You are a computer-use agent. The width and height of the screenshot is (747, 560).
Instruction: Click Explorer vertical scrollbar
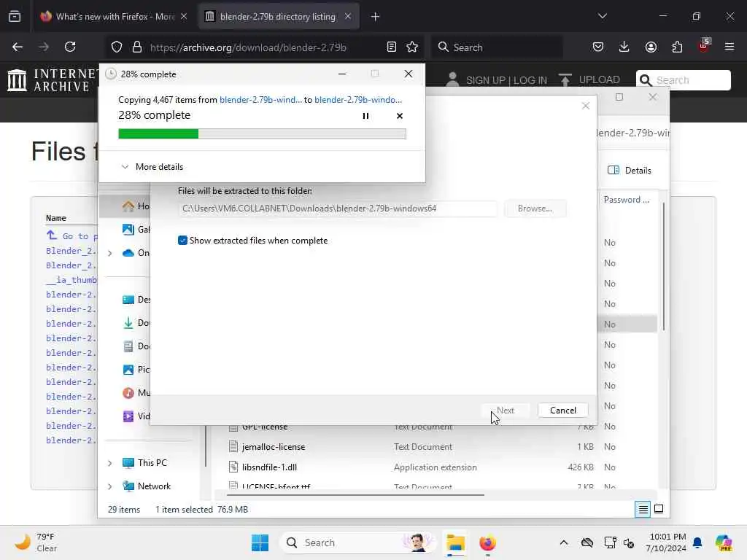(x=663, y=267)
